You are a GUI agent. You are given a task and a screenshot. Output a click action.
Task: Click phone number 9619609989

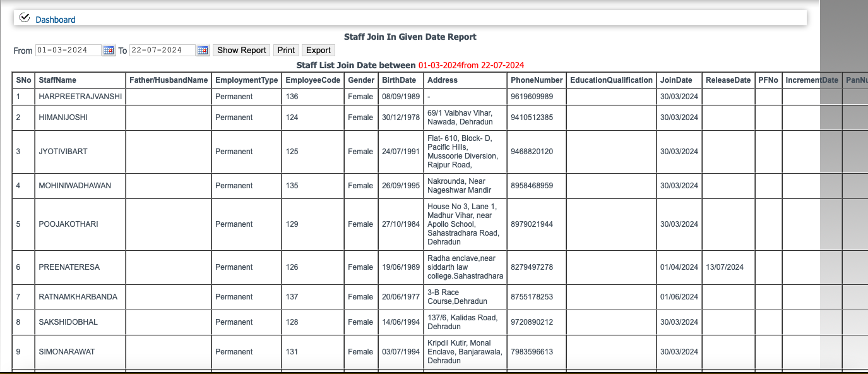532,97
